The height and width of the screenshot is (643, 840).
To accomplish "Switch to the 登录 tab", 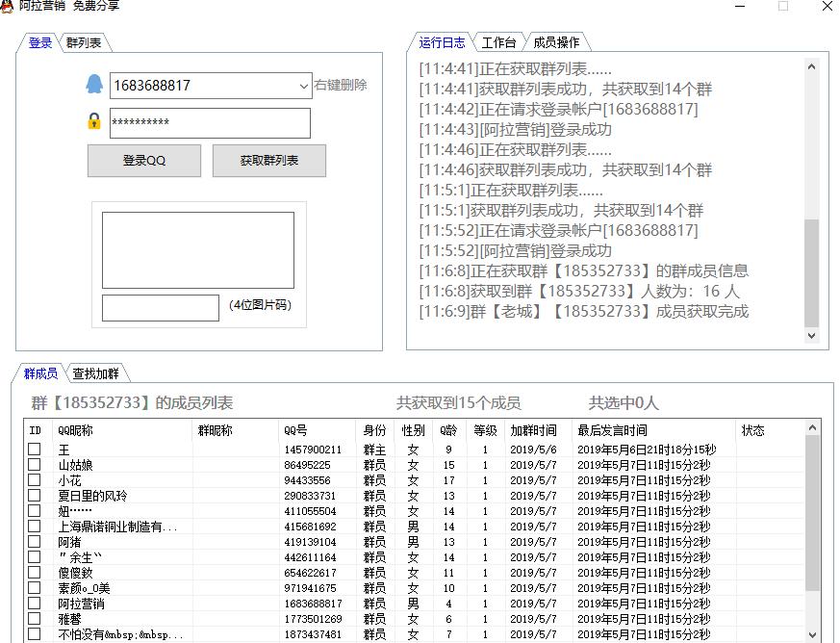I will (40, 43).
